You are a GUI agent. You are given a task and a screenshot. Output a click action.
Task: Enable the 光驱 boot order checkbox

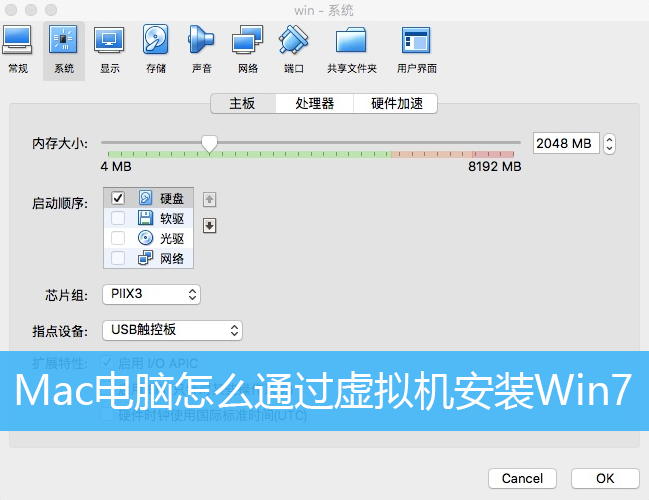tap(118, 238)
